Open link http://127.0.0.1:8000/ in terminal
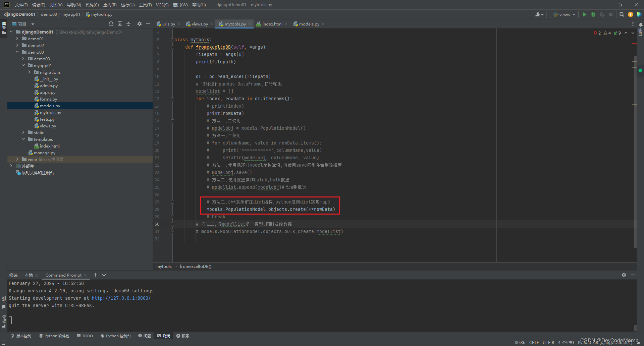The height and width of the screenshot is (346, 644). pyautogui.click(x=121, y=298)
